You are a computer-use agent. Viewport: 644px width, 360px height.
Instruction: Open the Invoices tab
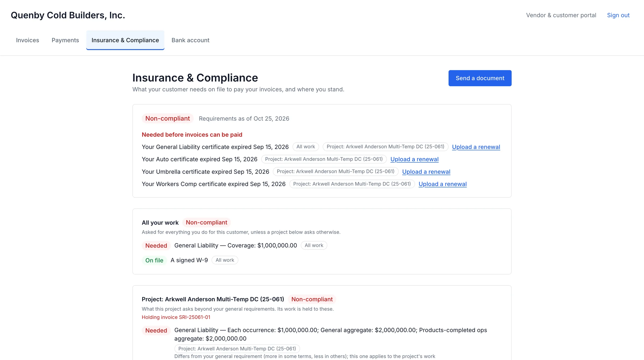click(x=27, y=40)
